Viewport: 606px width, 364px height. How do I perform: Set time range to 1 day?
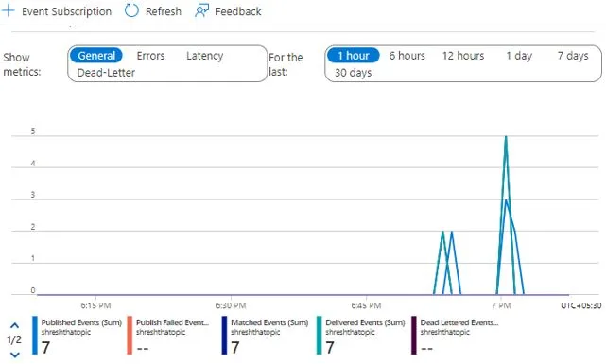519,56
